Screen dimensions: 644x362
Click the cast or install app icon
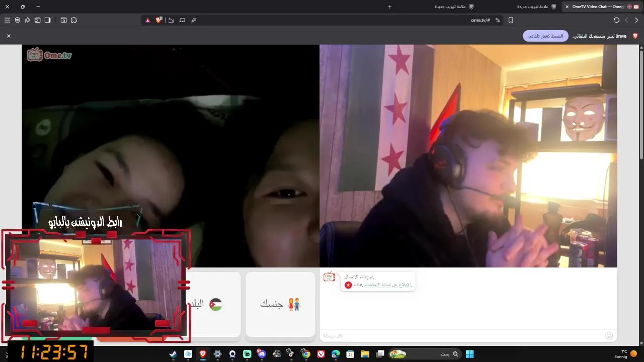click(182, 20)
